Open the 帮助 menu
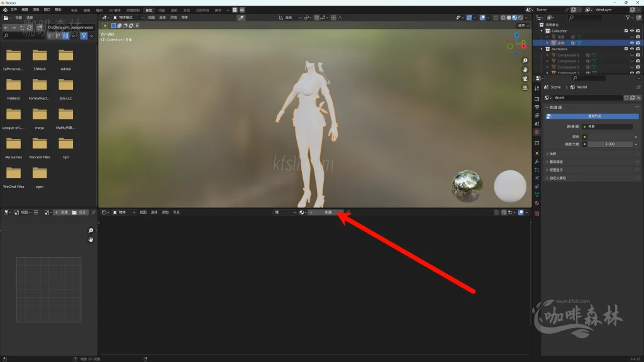Viewport: 644px width, 362px height. [x=58, y=10]
